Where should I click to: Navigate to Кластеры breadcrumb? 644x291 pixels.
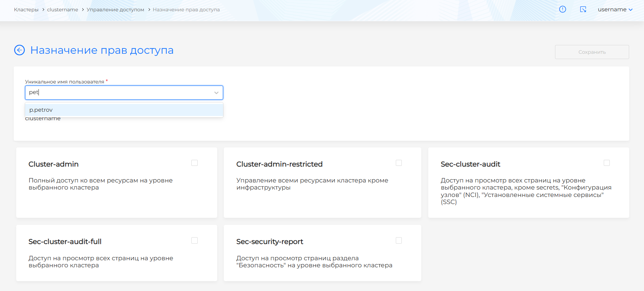pyautogui.click(x=26, y=10)
